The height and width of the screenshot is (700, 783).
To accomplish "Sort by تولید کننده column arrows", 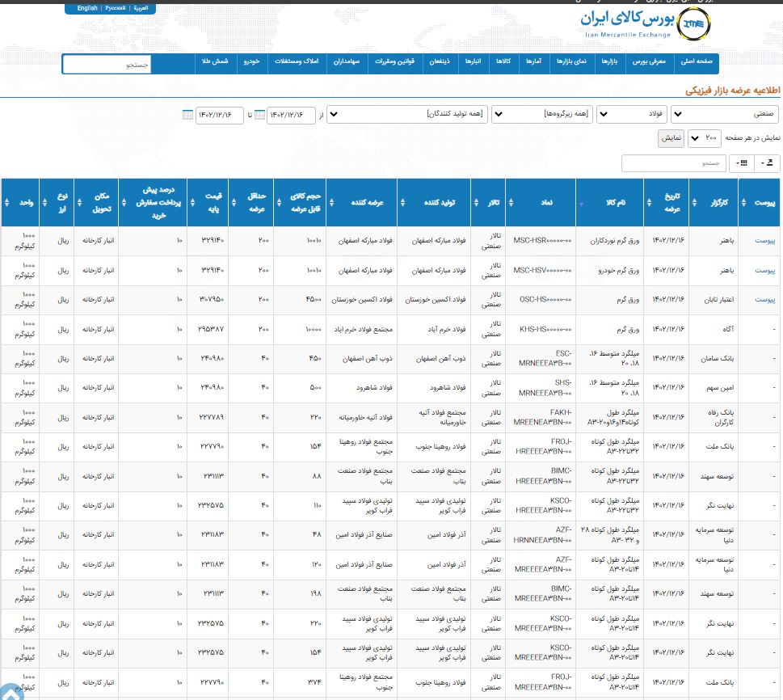I will [x=402, y=202].
